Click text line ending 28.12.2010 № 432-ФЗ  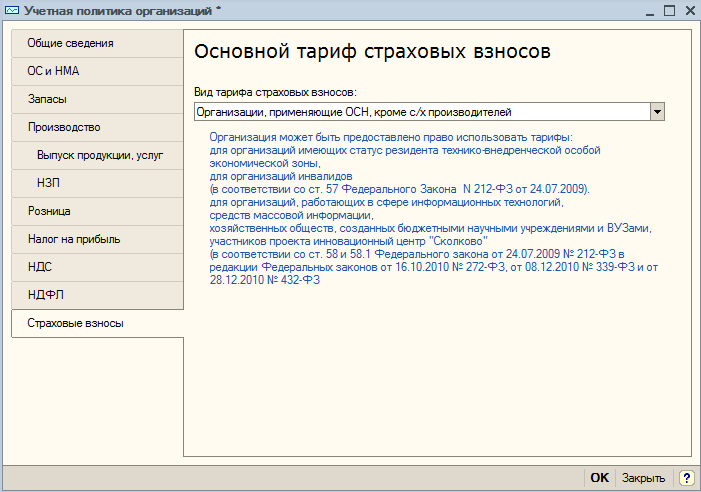pos(265,280)
